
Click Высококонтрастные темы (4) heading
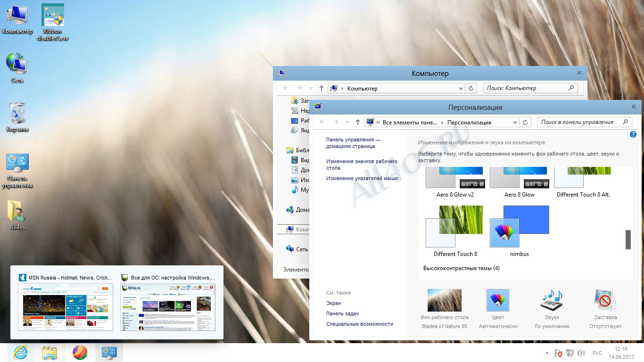pyautogui.click(x=461, y=268)
